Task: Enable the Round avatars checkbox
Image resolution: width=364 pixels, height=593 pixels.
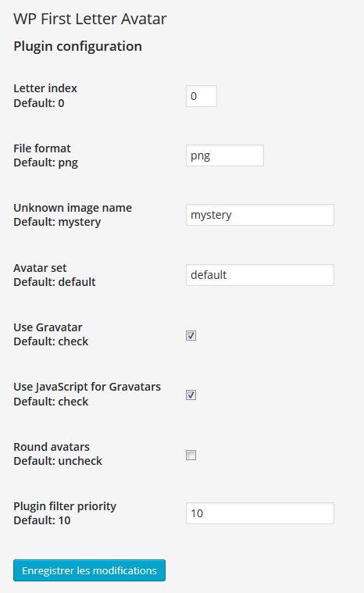Action: click(191, 455)
